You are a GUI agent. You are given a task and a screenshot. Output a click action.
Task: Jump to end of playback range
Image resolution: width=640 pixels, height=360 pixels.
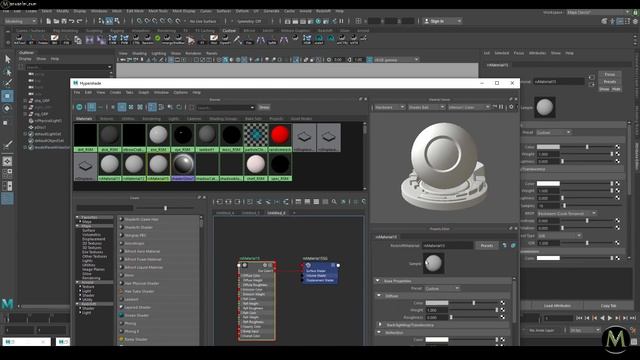click(x=632, y=318)
